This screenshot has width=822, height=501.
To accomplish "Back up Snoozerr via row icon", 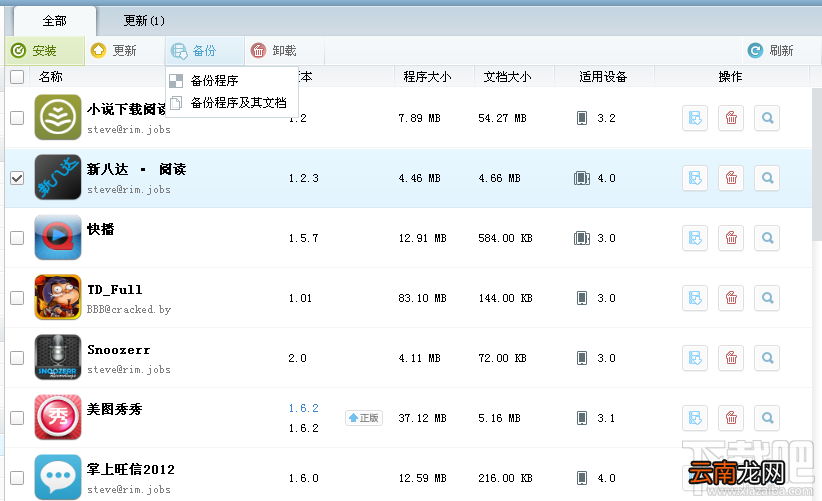I will (x=695, y=358).
